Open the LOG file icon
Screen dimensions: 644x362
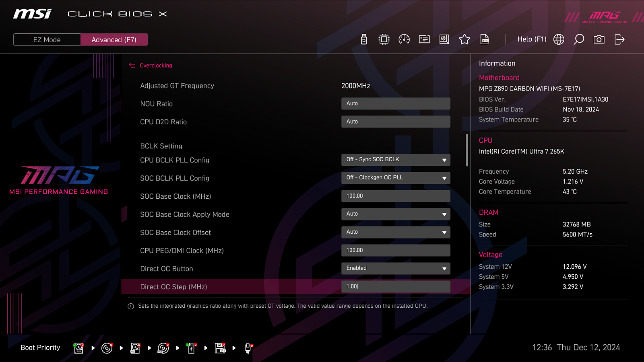click(485, 39)
